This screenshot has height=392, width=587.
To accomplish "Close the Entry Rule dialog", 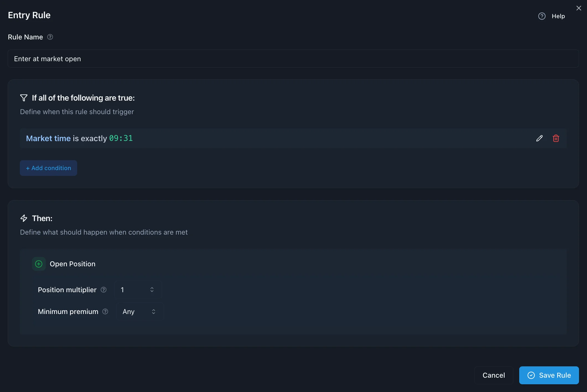I will [579, 8].
